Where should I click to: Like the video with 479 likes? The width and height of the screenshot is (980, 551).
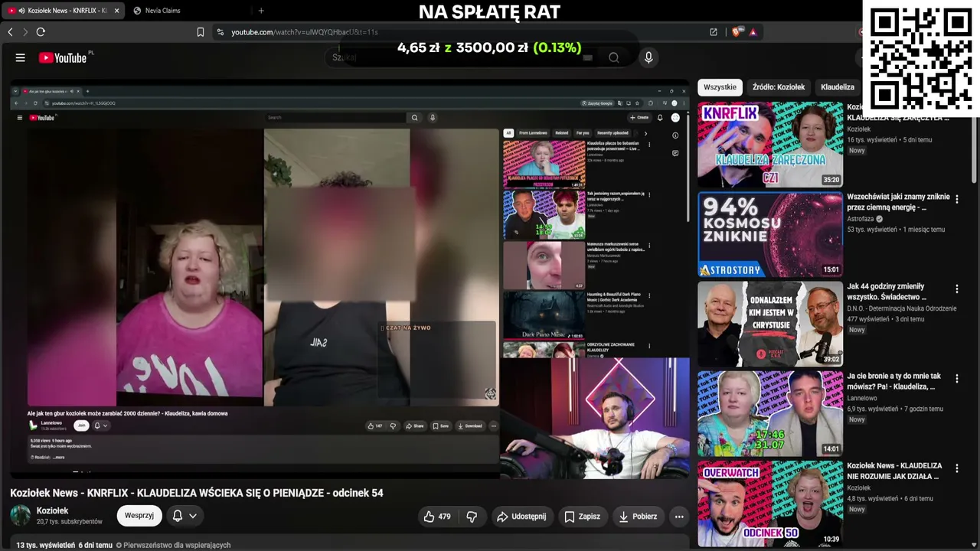click(x=437, y=517)
